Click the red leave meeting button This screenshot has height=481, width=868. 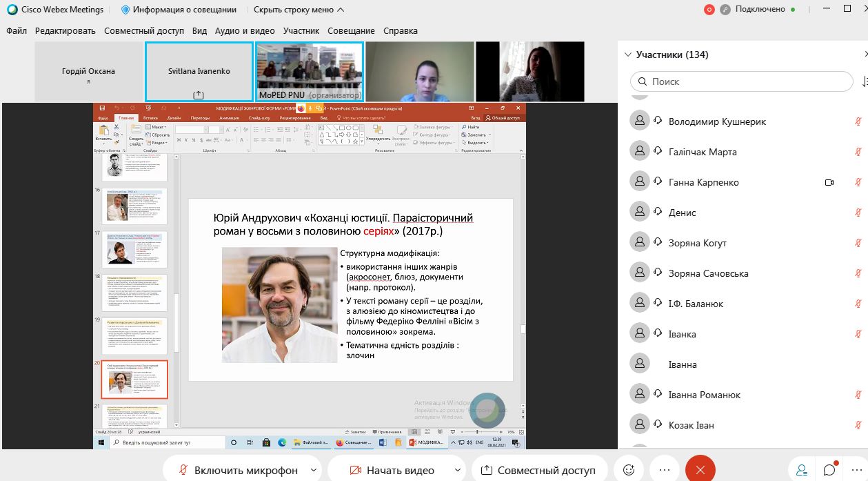click(x=700, y=470)
